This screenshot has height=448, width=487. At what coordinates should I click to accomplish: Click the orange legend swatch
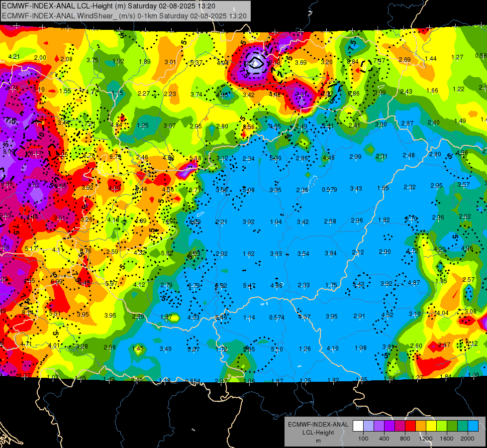[x=420, y=426]
